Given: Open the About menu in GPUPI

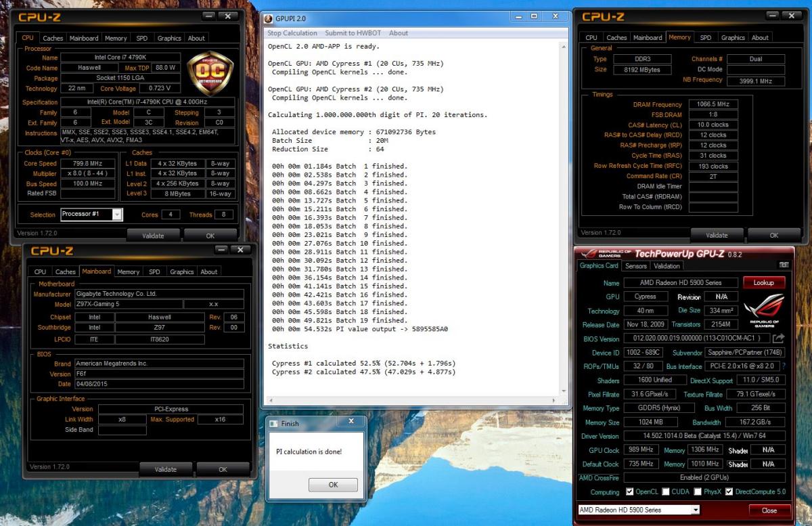Looking at the screenshot, I should (x=399, y=32).
